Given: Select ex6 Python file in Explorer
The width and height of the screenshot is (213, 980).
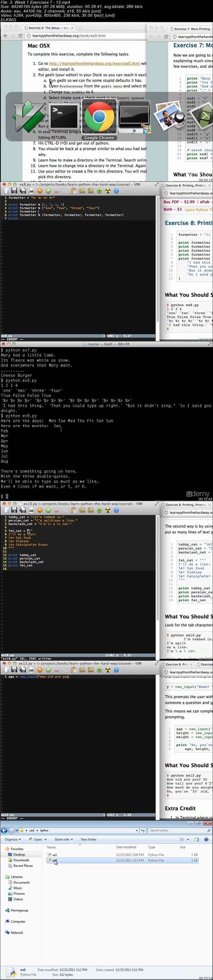Looking at the screenshot, I should pyautogui.click(x=122, y=860).
